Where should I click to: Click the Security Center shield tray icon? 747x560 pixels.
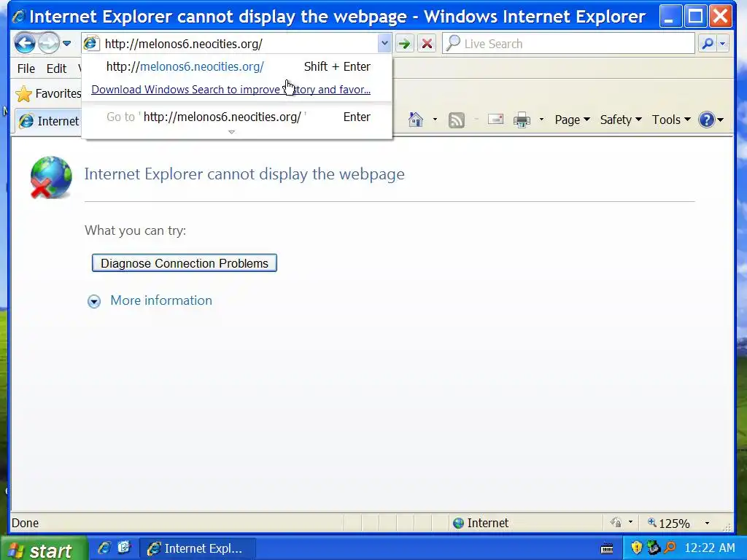tap(636, 548)
